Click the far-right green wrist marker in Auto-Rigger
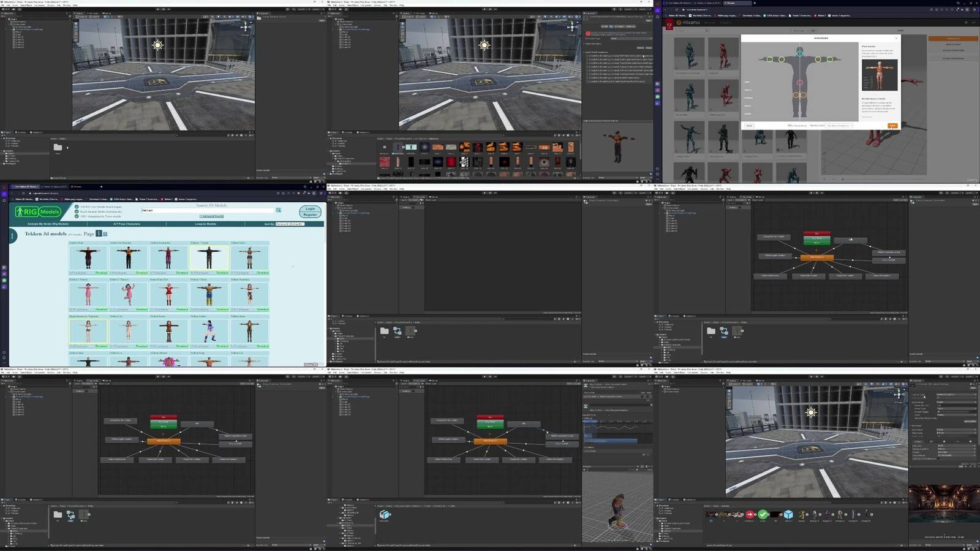 point(829,59)
